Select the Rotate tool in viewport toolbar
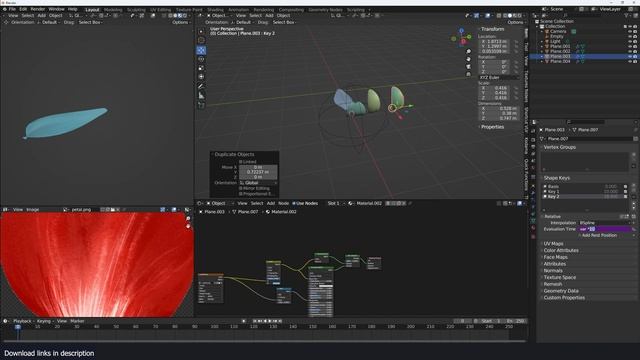The image size is (640, 360). tap(201, 59)
